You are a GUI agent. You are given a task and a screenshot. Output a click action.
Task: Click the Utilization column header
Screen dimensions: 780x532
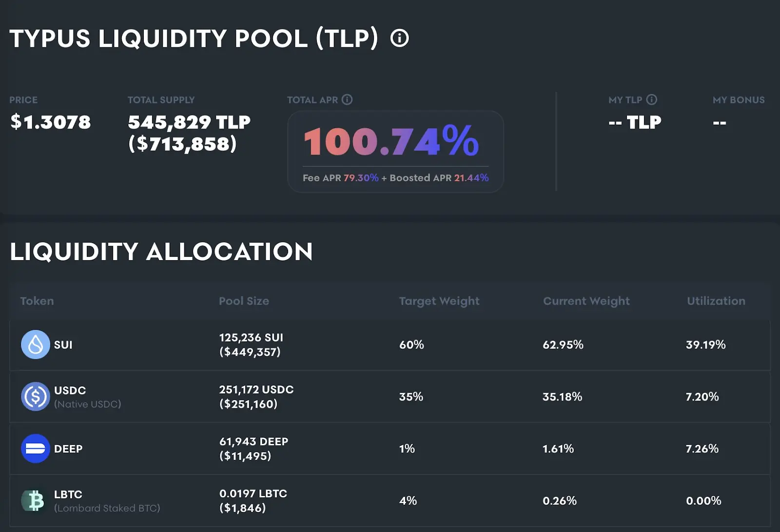point(716,301)
